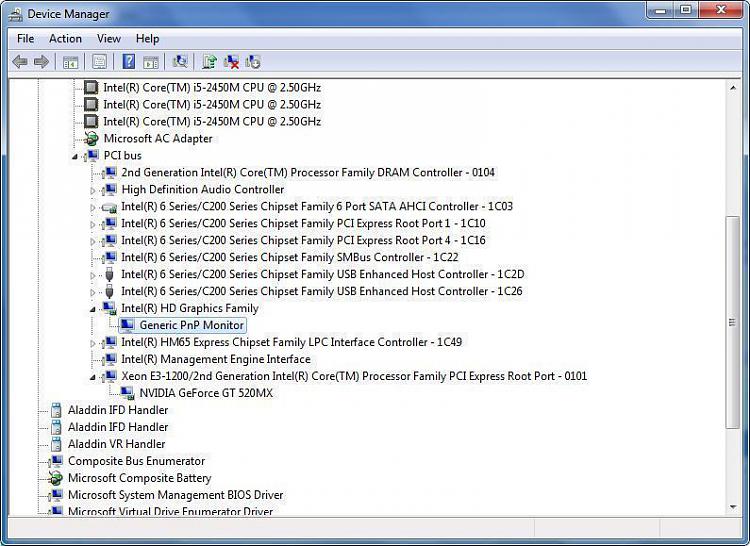This screenshot has width=750, height=546.
Task: Collapse the Xeon E3-1200 PCI Express Root Port node
Action: tap(93, 377)
